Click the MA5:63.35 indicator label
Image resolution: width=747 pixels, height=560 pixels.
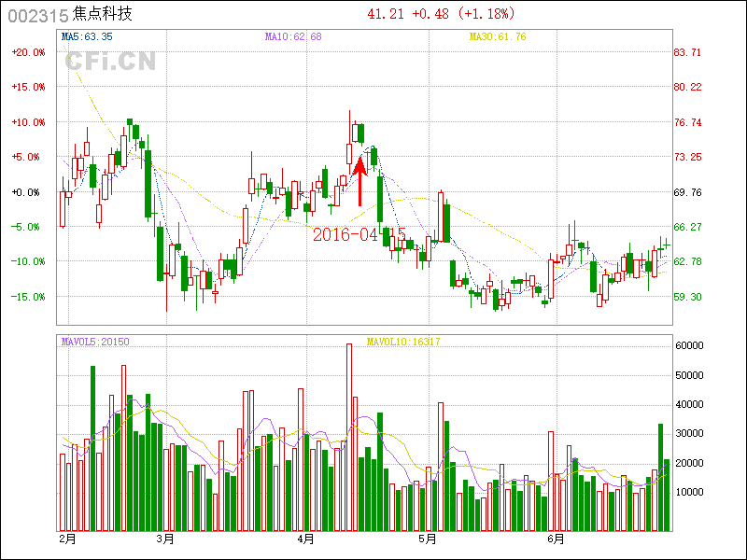86,36
